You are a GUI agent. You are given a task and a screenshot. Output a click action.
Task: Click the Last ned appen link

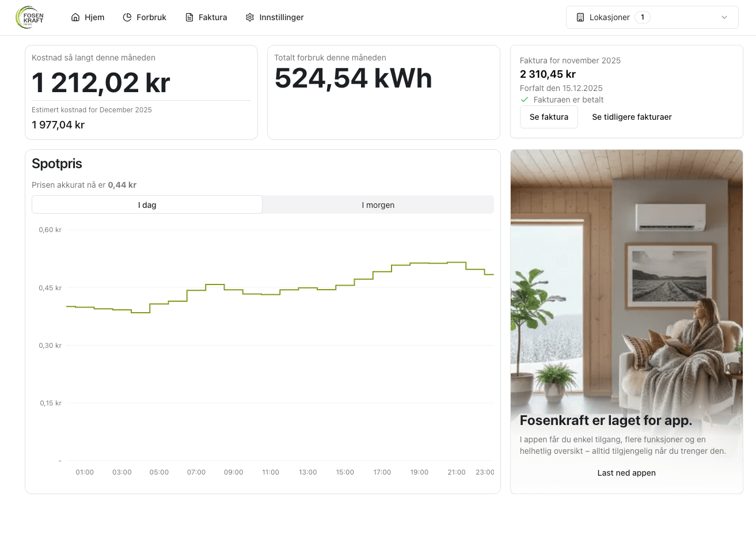pos(626,473)
